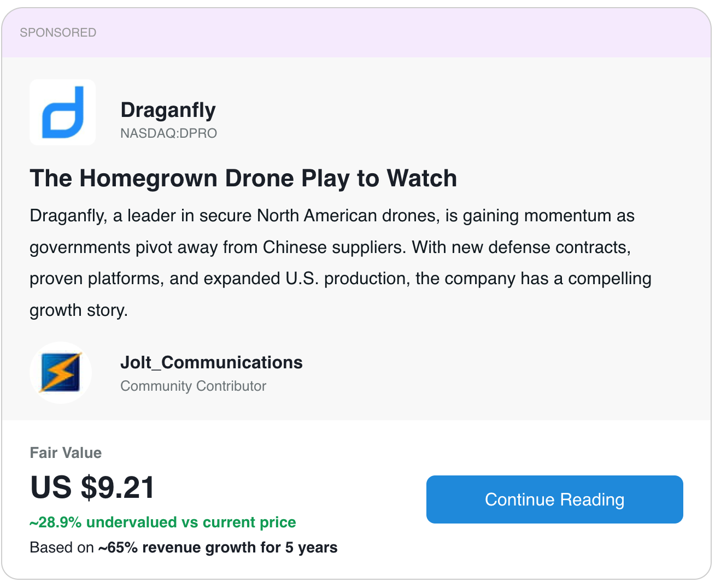Click the SPONSORED label
715x588 pixels.
point(58,33)
